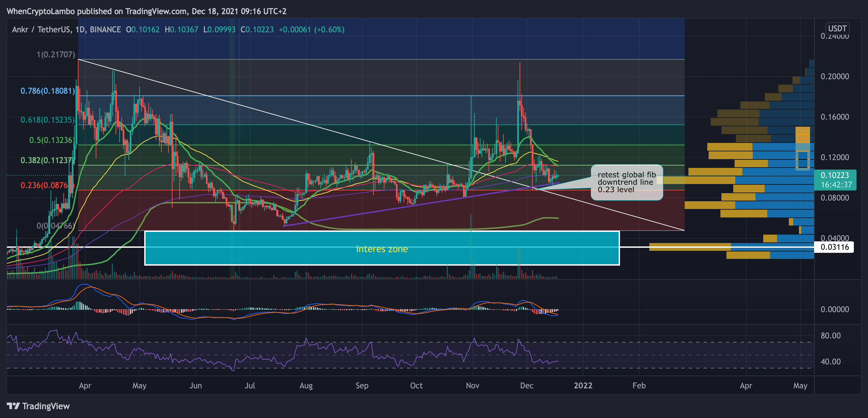Click the Feb label on time axis

[639, 386]
